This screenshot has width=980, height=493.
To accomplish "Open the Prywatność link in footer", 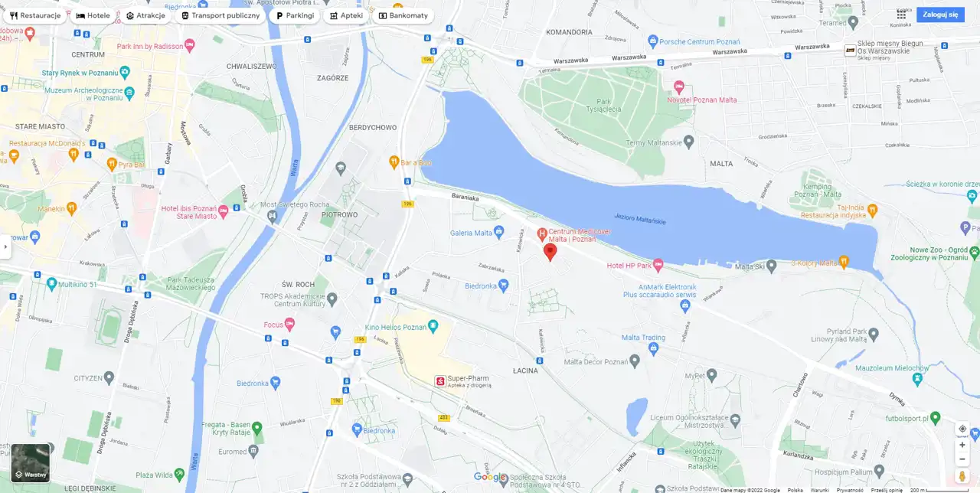I will pos(850,490).
